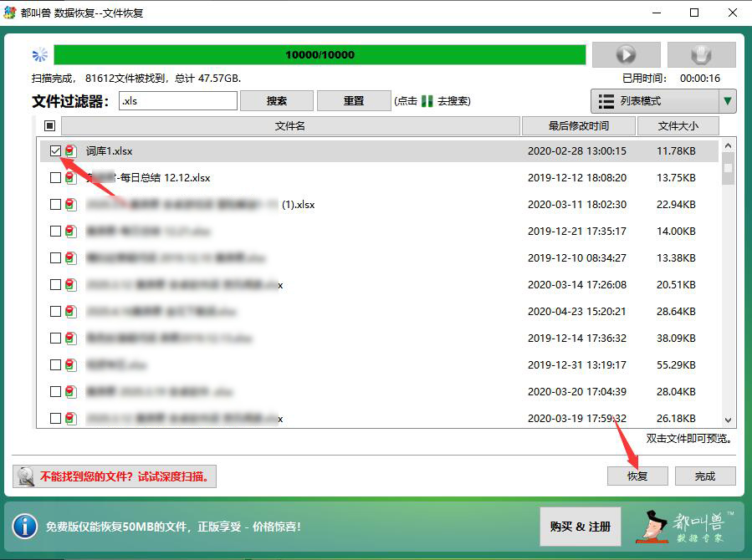
Task: Uncheck the 词库1.xlsx checkbox
Action: [x=55, y=151]
